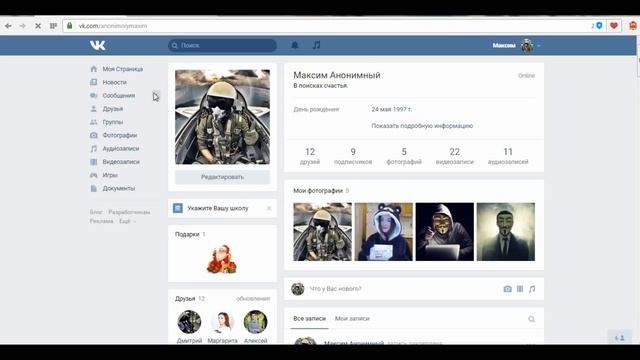Click the Что у Вас нового field

[x=402, y=289]
